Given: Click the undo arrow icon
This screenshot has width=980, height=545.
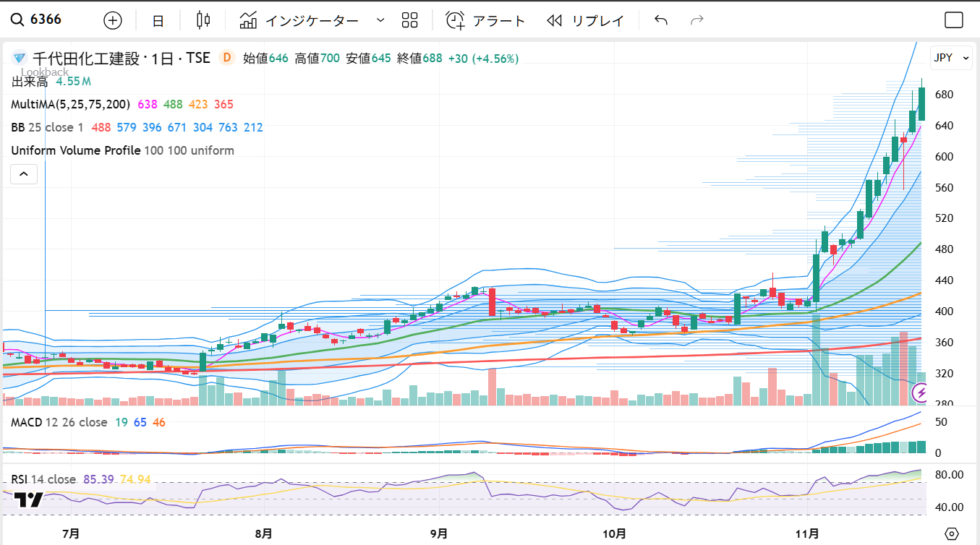Looking at the screenshot, I should coord(660,20).
